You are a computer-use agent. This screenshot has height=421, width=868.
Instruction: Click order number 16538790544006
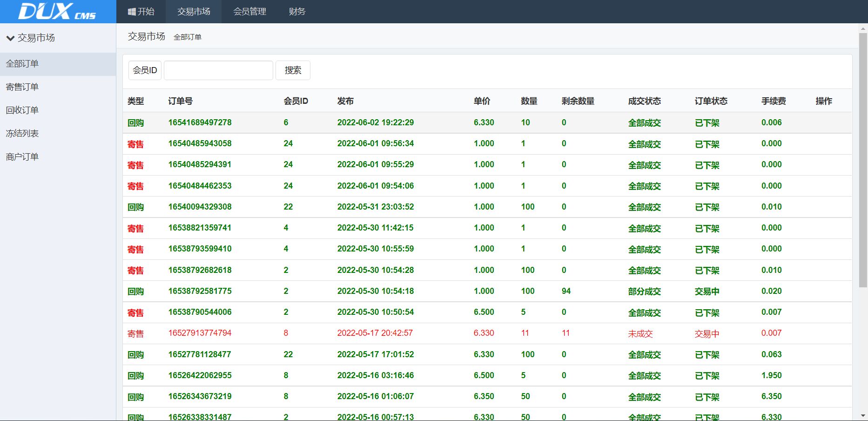(x=200, y=312)
